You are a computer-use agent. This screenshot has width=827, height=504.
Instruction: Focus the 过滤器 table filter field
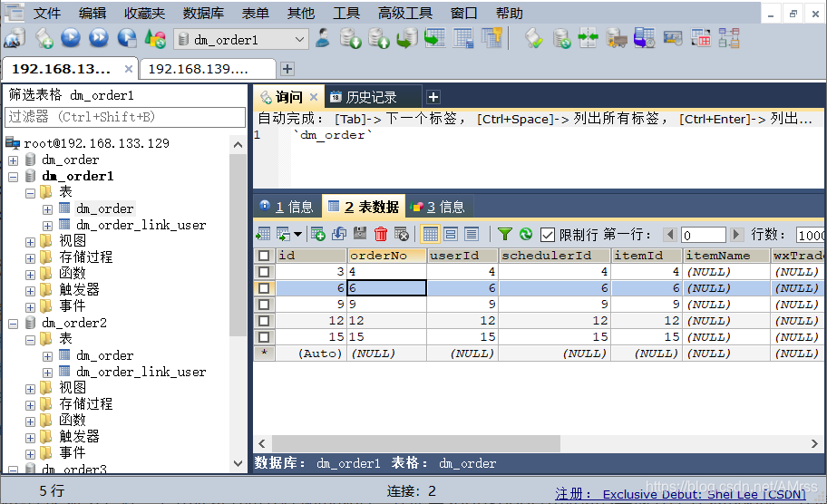125,117
